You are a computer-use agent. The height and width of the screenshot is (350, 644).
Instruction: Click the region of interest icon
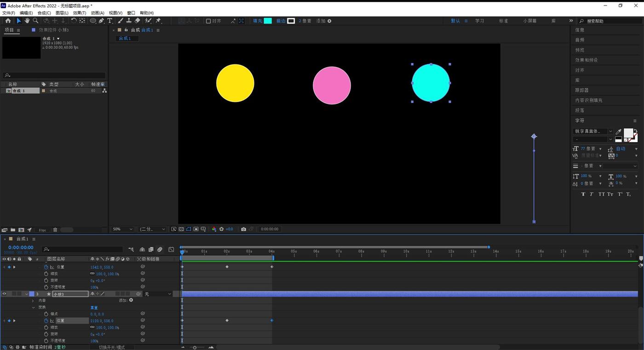click(x=196, y=229)
